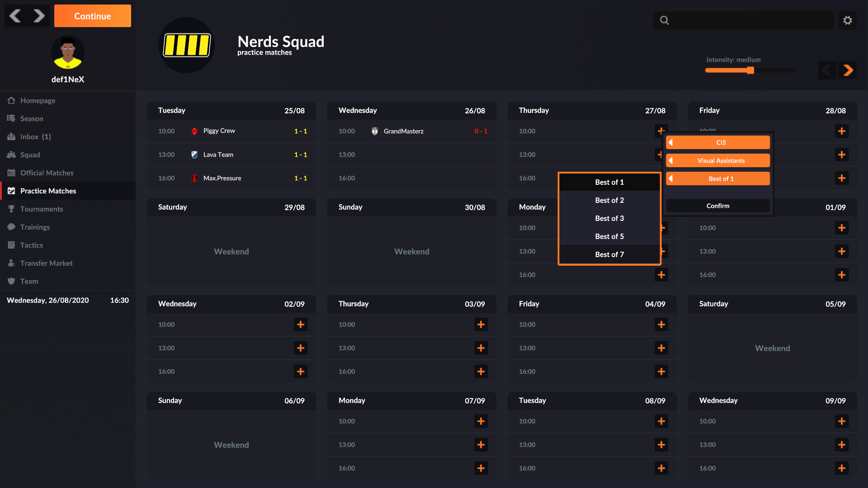Confirm the practice match setup
This screenshot has height=488, width=868.
[717, 206]
